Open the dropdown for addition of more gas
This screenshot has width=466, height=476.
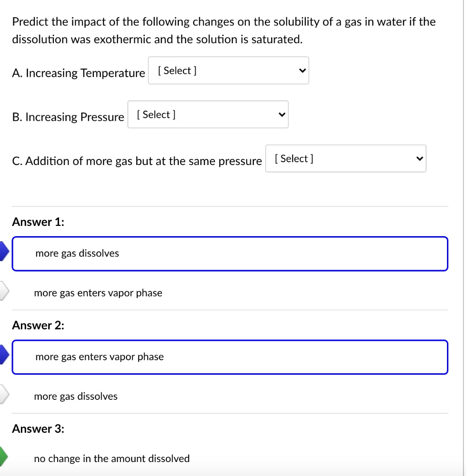(x=346, y=159)
